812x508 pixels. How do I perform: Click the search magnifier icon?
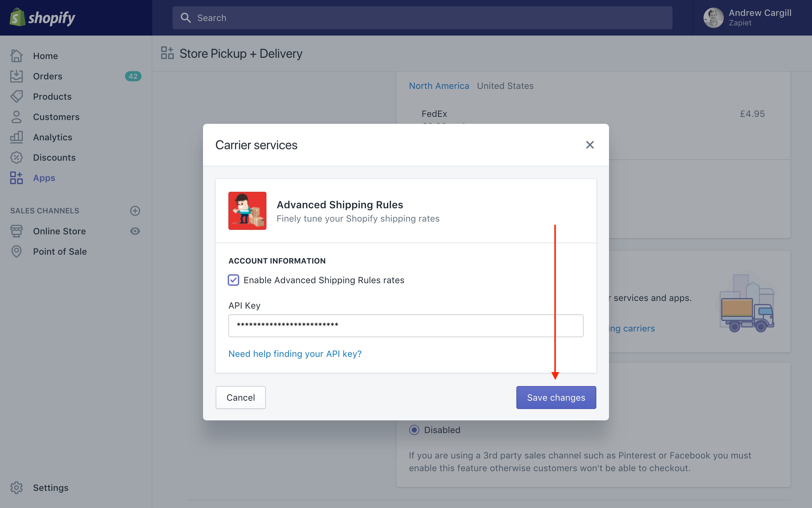point(186,18)
